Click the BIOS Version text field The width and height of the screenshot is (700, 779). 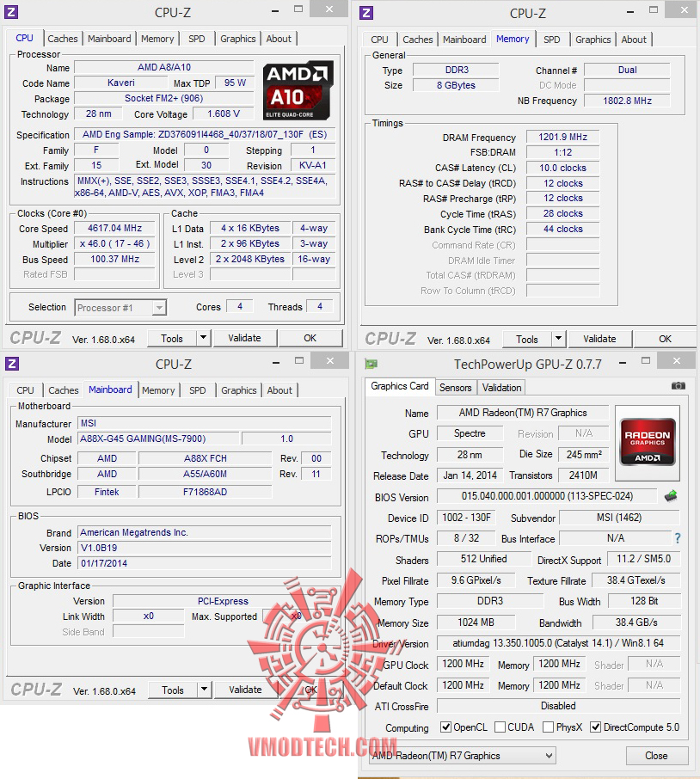547,496
